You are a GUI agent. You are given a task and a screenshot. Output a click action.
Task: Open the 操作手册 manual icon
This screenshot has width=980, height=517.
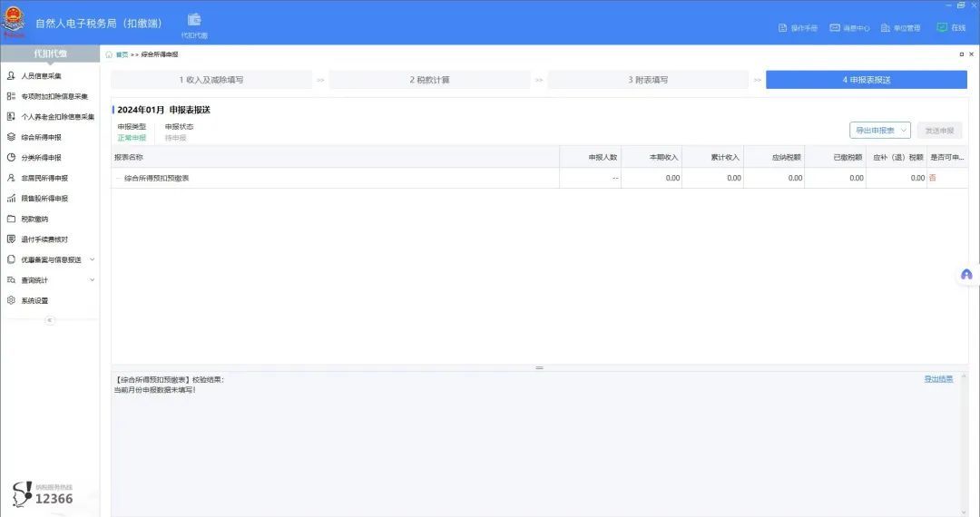coord(782,28)
